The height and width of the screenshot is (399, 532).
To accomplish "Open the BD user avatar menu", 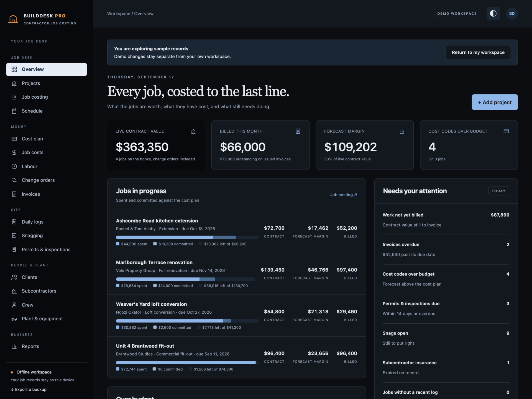I will pyautogui.click(x=512, y=14).
